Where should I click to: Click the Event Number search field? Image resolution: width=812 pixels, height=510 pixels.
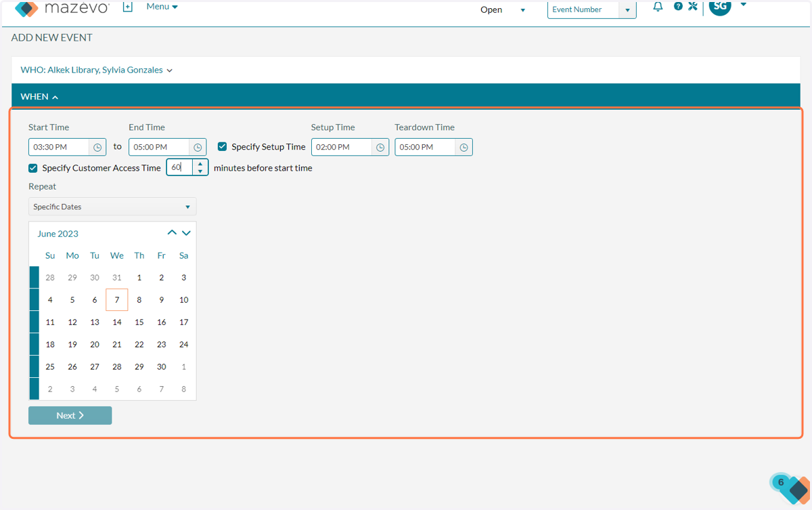click(583, 9)
